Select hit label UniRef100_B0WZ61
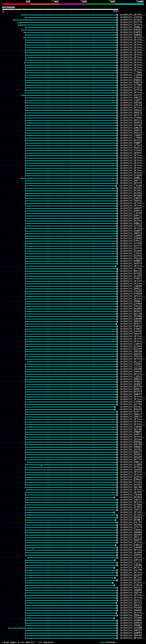Screen dimensions: 146x644 pos(131,30)
